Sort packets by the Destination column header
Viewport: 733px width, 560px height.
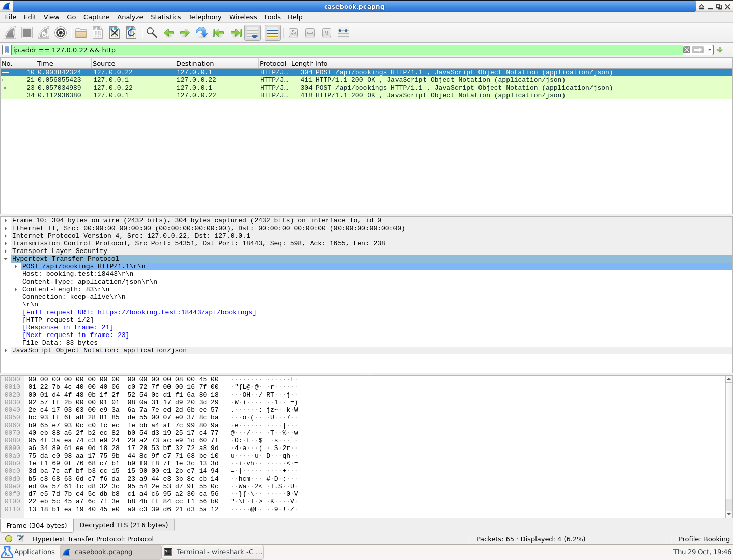pos(216,63)
